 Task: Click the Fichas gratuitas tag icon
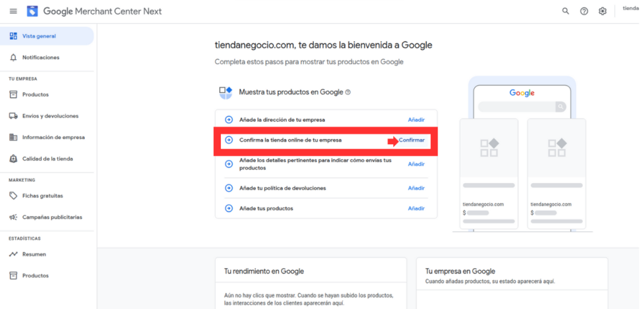click(x=14, y=196)
